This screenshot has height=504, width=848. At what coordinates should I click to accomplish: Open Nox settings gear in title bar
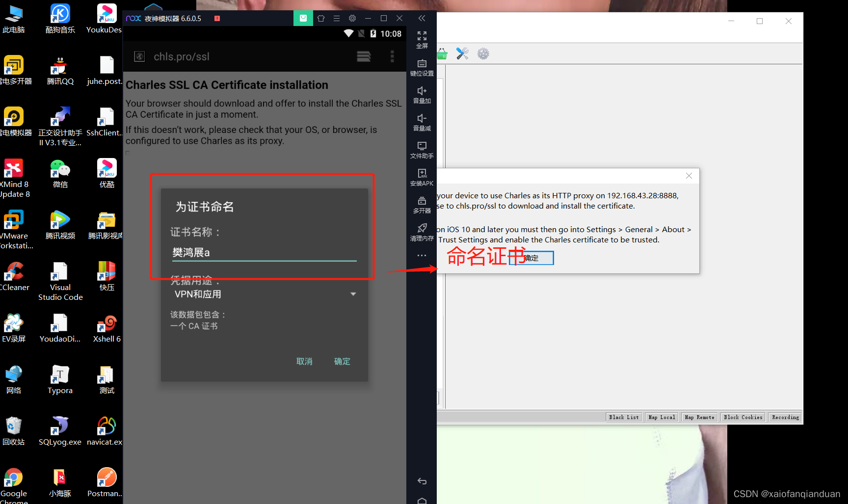click(352, 18)
